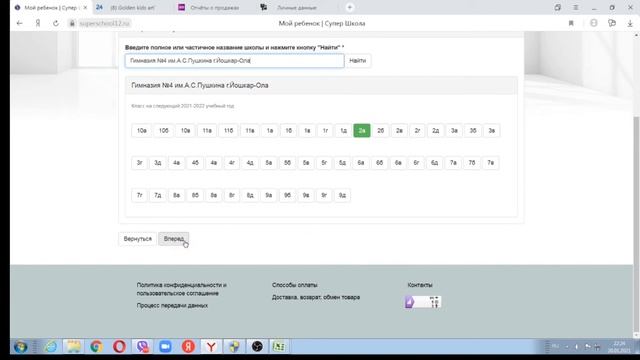
Task: Go back using the browser back arrow
Action: click(x=20, y=23)
